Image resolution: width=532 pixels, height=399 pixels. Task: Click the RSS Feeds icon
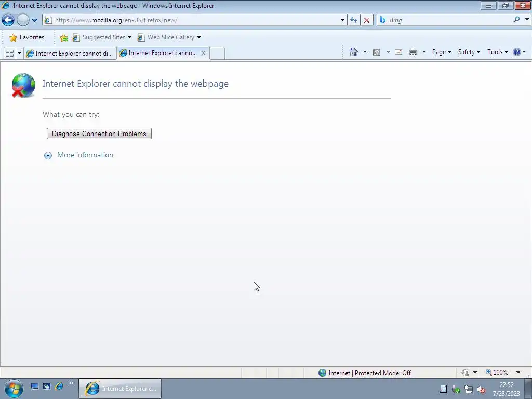tap(377, 52)
